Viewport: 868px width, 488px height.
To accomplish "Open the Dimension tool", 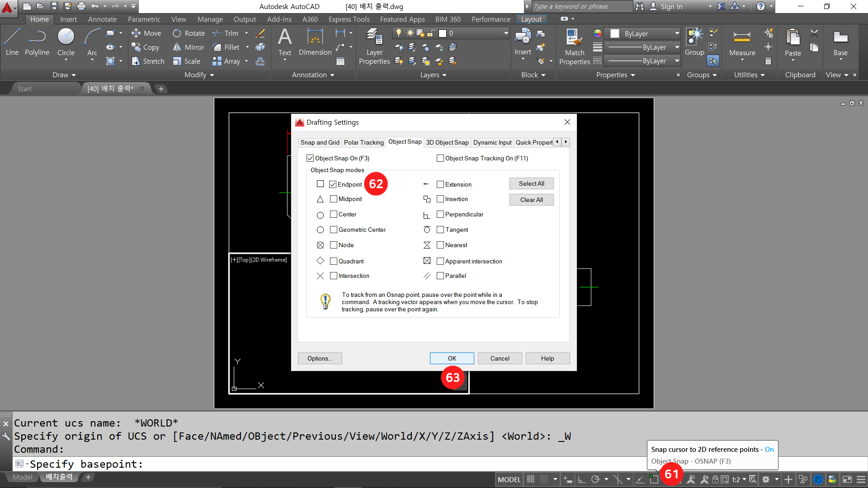I will click(315, 42).
